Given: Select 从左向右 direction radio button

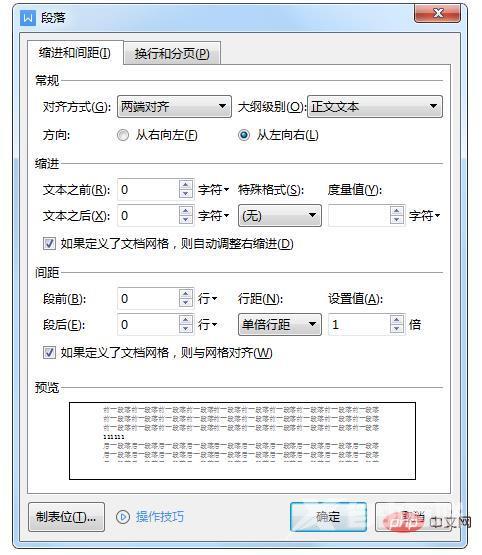Looking at the screenshot, I should [244, 135].
